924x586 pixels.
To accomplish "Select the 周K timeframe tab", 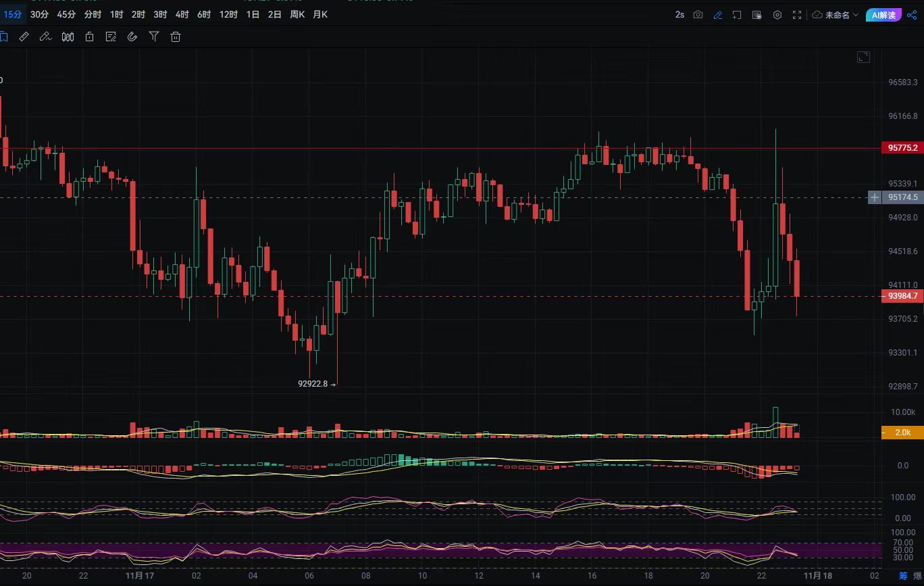I will 297,14.
